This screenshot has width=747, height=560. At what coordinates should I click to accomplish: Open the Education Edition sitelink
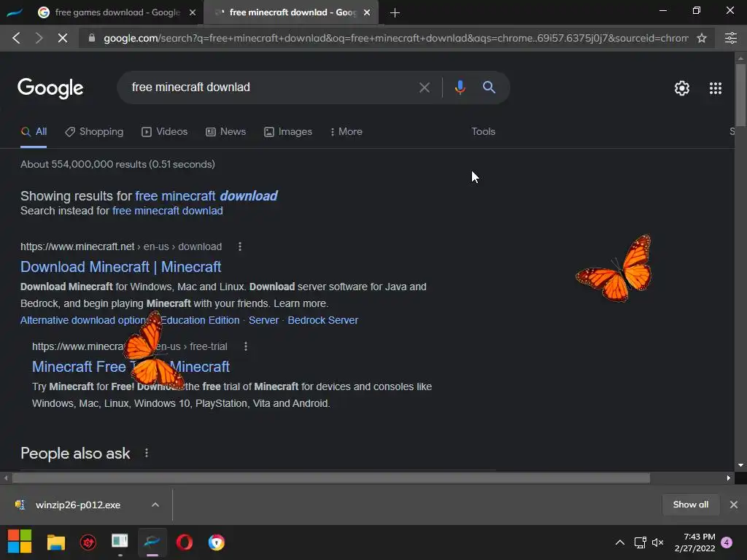tap(200, 320)
